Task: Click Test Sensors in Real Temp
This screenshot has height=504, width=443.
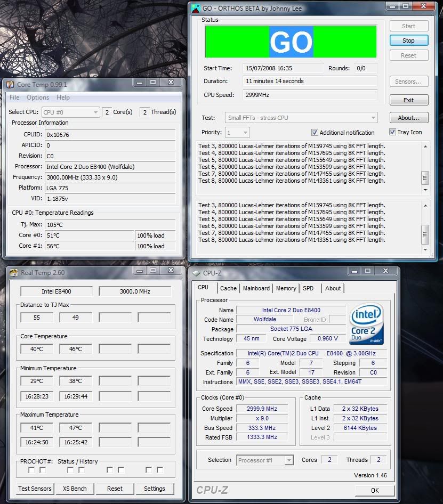Action: coord(35,489)
